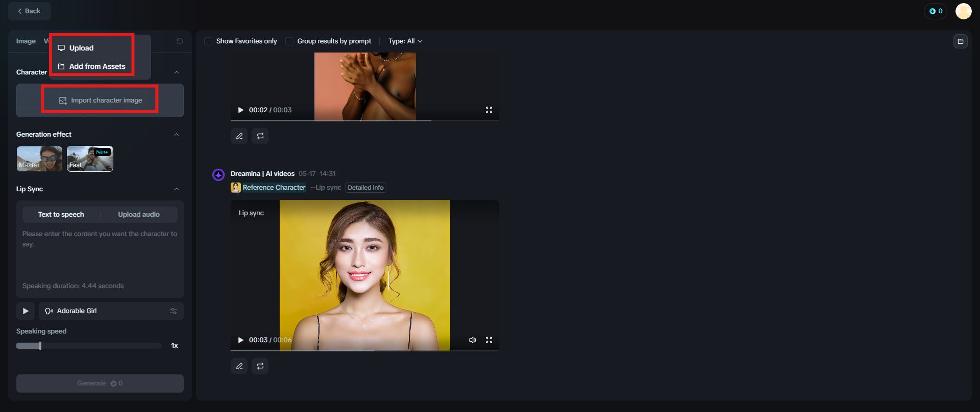This screenshot has height=412, width=980.
Task: Click the '--Lip sync' label
Action: (x=326, y=188)
